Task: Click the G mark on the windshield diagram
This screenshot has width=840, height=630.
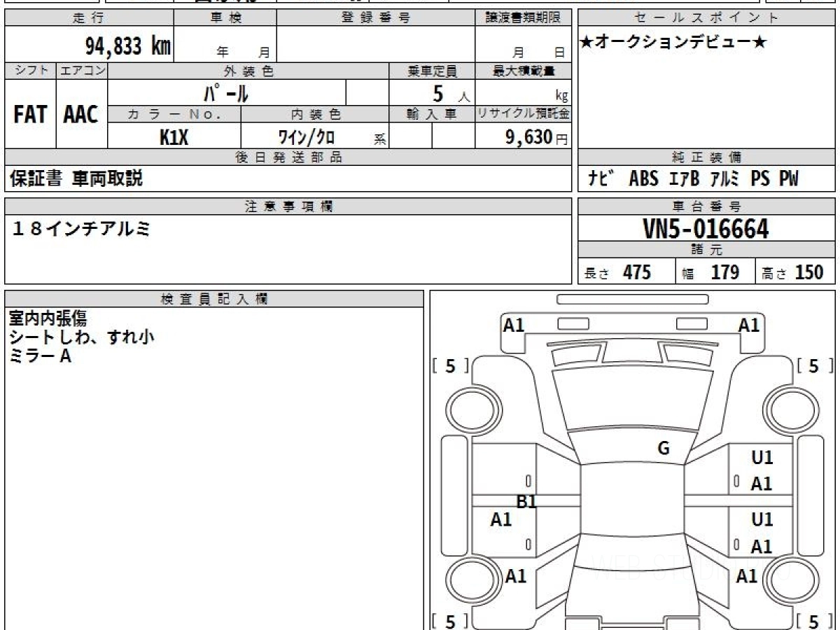Action: [x=664, y=449]
